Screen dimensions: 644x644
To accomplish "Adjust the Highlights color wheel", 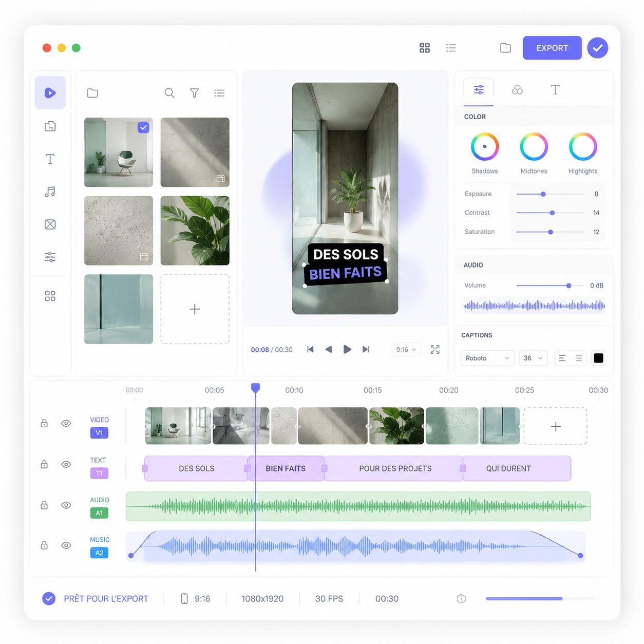I will tap(583, 146).
